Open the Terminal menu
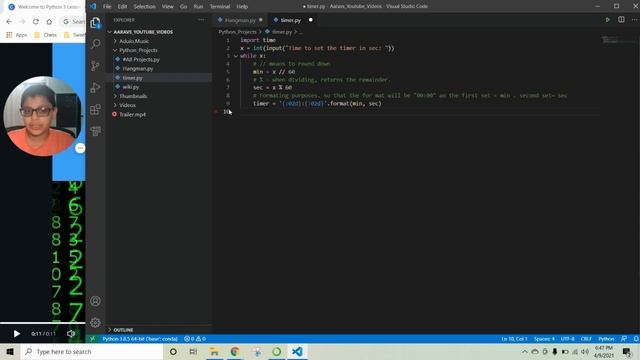The width and height of the screenshot is (640, 360). pos(220,6)
